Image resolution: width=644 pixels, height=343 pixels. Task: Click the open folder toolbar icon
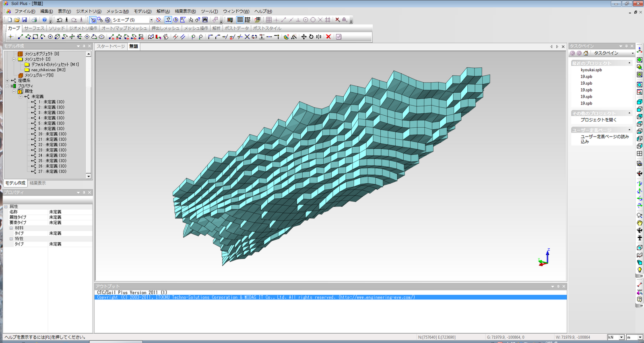coord(17,20)
